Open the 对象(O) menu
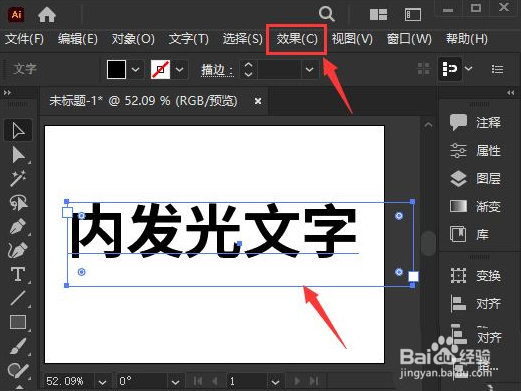Image resolution: width=521 pixels, height=391 pixels. pyautogui.click(x=133, y=39)
